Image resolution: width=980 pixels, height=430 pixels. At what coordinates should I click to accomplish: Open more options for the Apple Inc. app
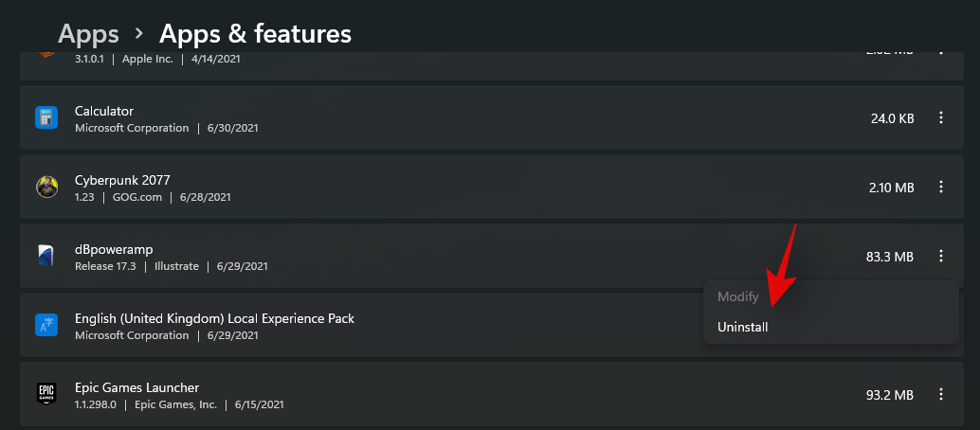tap(941, 51)
